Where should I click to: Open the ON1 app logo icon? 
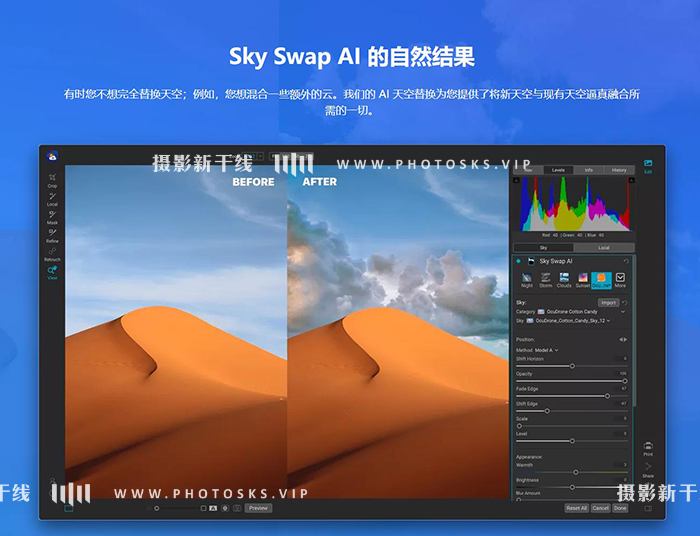click(x=52, y=156)
